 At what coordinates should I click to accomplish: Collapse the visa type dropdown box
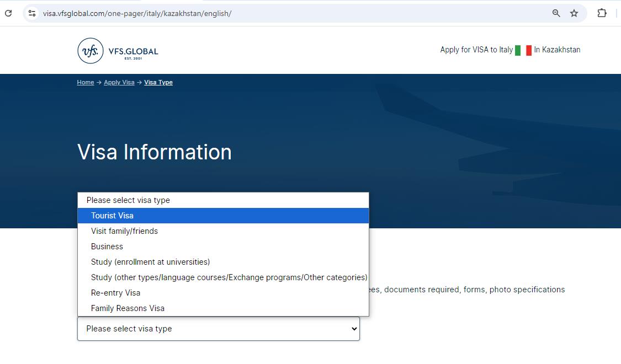tap(218, 329)
